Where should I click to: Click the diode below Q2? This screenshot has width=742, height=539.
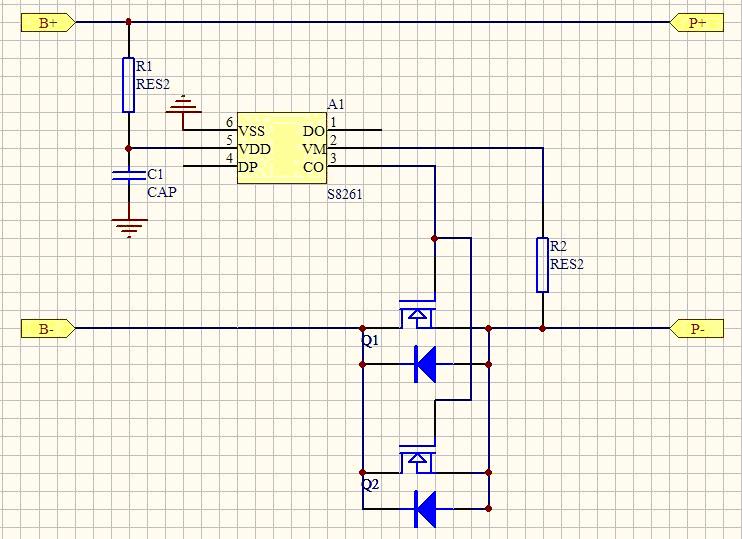pos(425,509)
